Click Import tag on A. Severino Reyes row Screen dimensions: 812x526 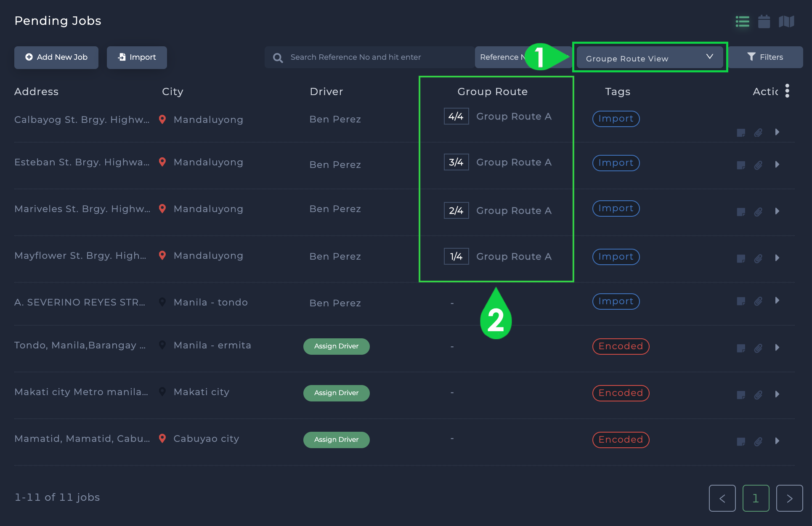coord(616,301)
